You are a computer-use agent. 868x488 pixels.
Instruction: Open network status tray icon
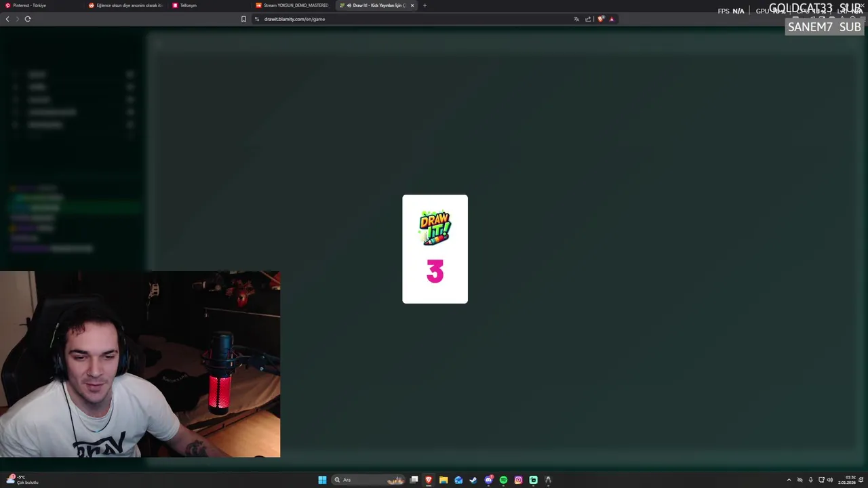(821, 480)
